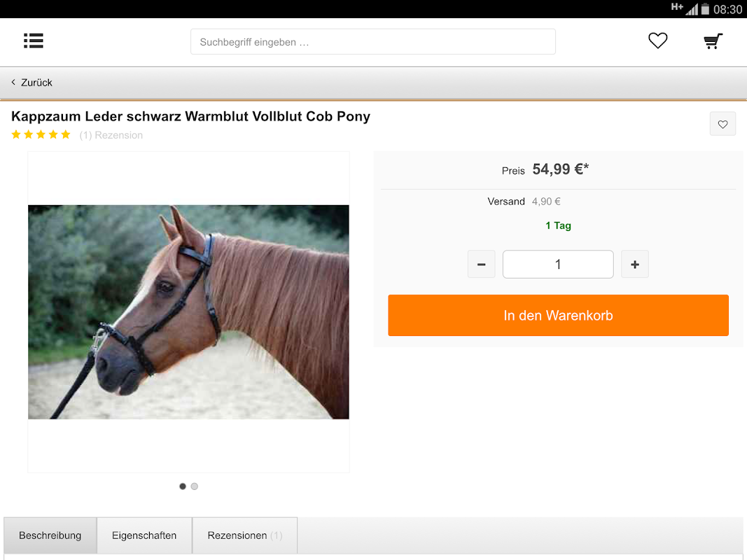Open the horse bridle product image
The height and width of the screenshot is (560, 747).
tap(188, 312)
